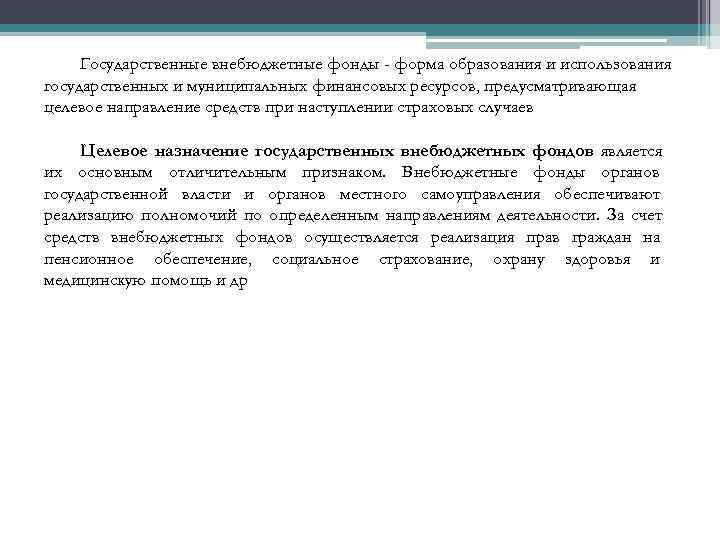Viewport: 720px width, 540px height.
Task: Click the text "местного самоуправления"
Action: point(439,195)
